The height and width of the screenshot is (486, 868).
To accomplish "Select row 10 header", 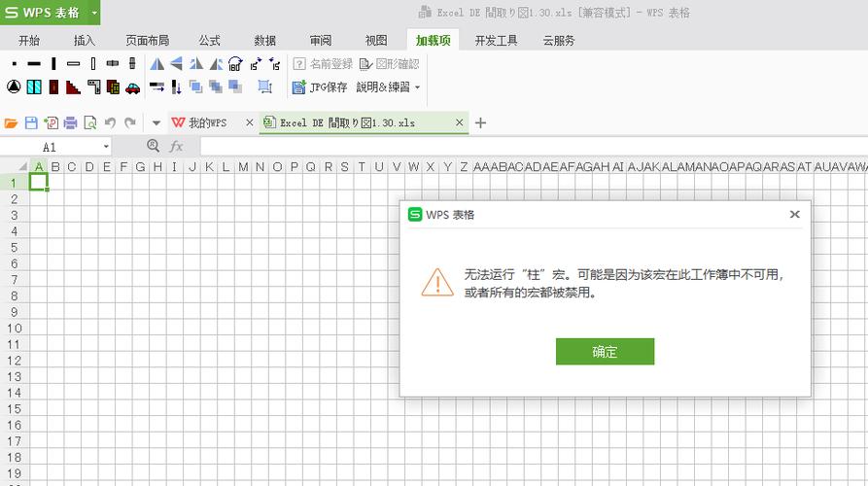I will (15, 329).
